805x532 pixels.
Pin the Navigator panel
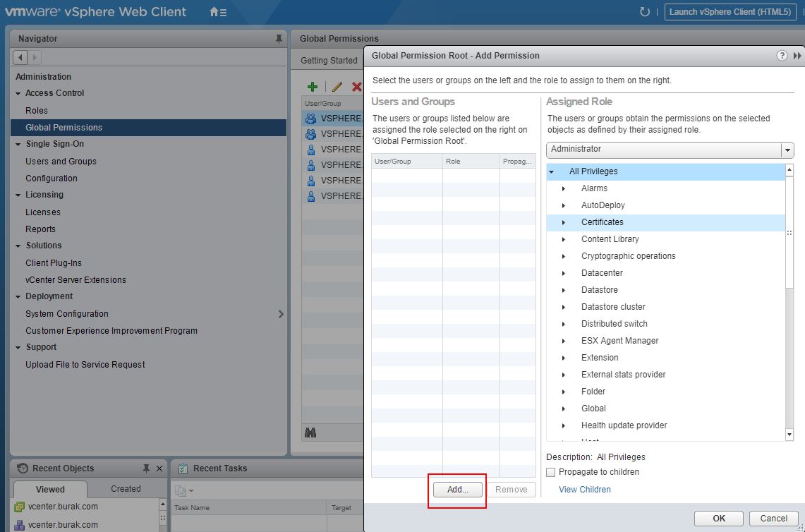pos(279,39)
